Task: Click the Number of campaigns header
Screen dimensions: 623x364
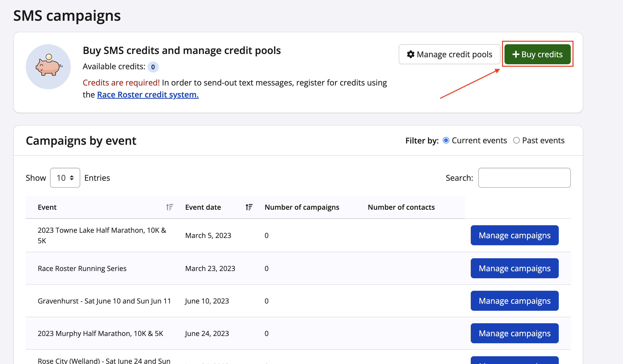Action: click(x=302, y=207)
